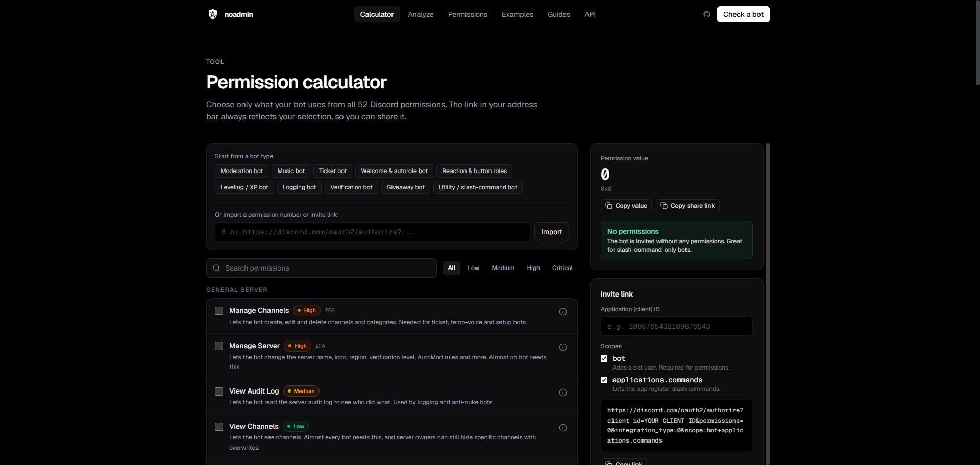Select the Logging bot preset
The image size is (980, 465).
(300, 187)
